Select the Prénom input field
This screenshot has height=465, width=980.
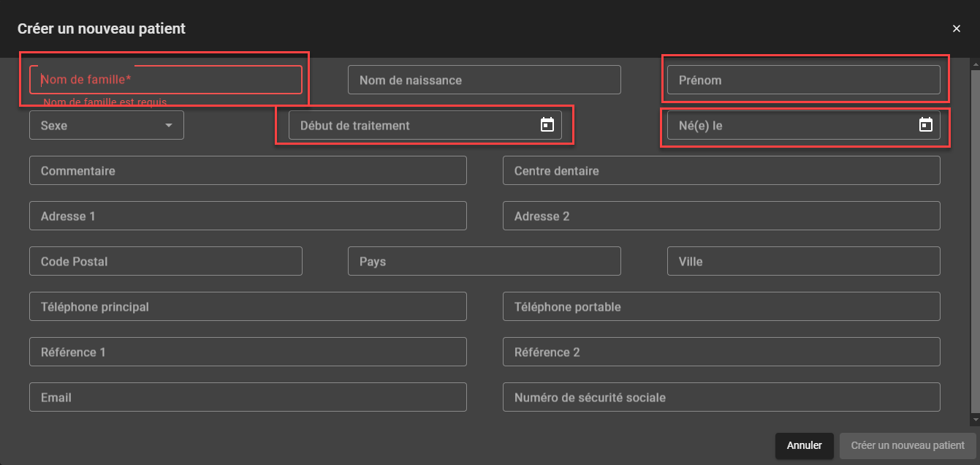[803, 80]
